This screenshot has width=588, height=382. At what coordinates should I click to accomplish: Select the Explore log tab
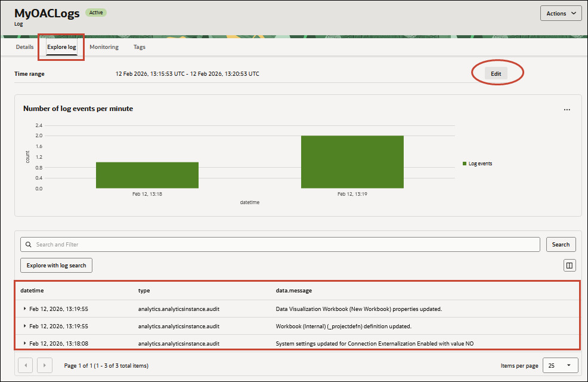pyautogui.click(x=61, y=47)
